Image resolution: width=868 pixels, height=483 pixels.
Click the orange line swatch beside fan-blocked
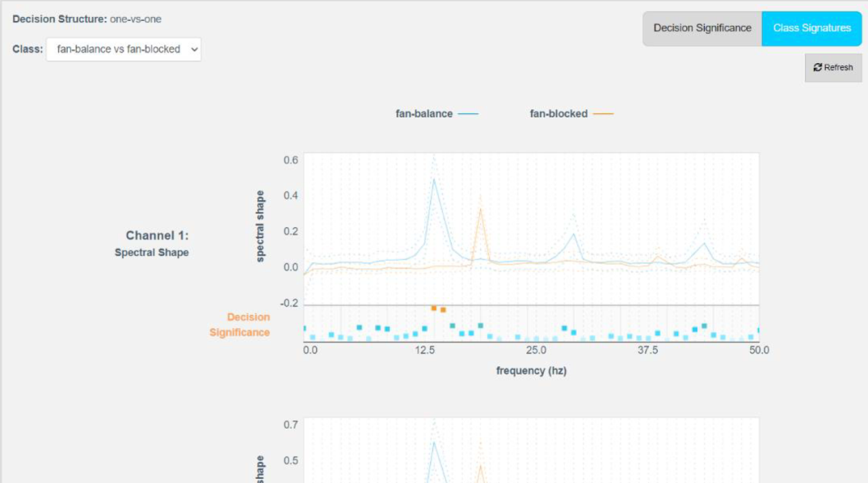click(603, 114)
